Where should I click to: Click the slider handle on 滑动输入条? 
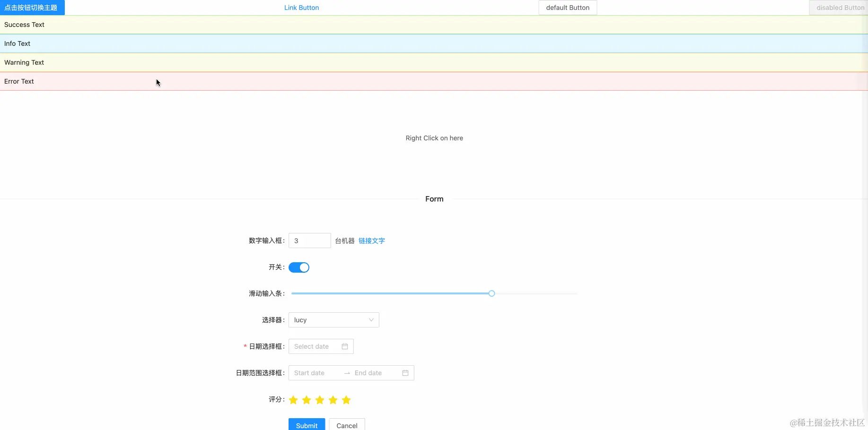coord(491,293)
